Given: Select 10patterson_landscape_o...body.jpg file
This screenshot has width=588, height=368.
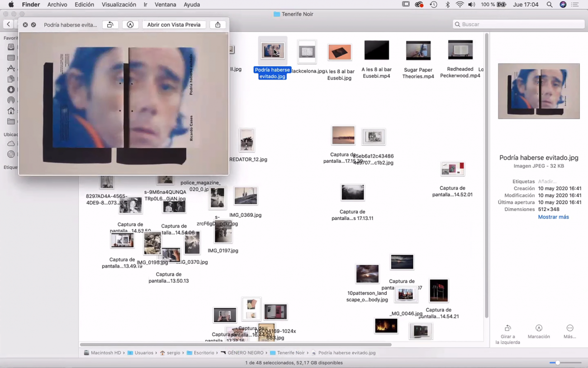Looking at the screenshot, I should click(x=367, y=274).
